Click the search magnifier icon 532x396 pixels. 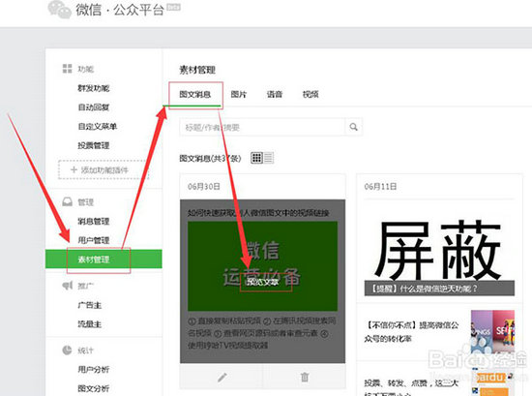point(353,127)
